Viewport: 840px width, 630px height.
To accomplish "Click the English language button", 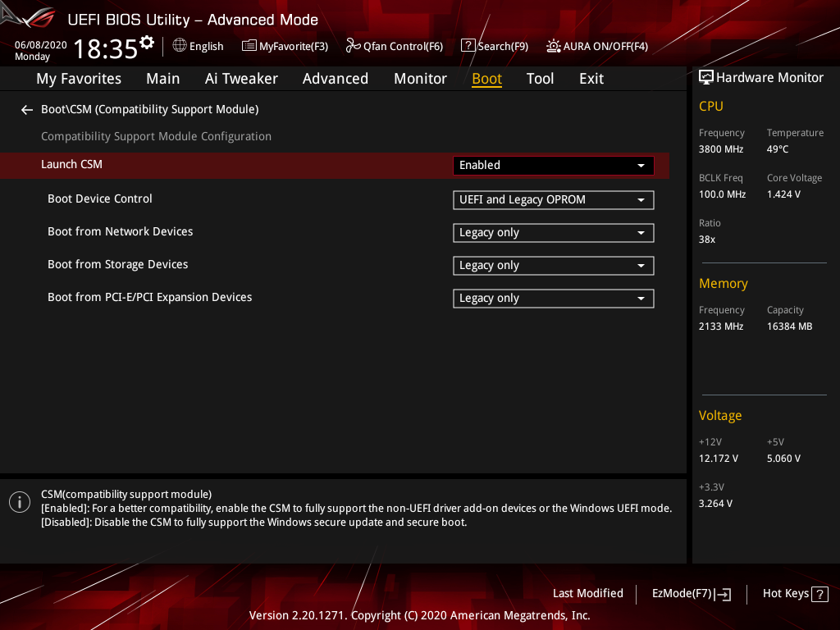I will [199, 46].
